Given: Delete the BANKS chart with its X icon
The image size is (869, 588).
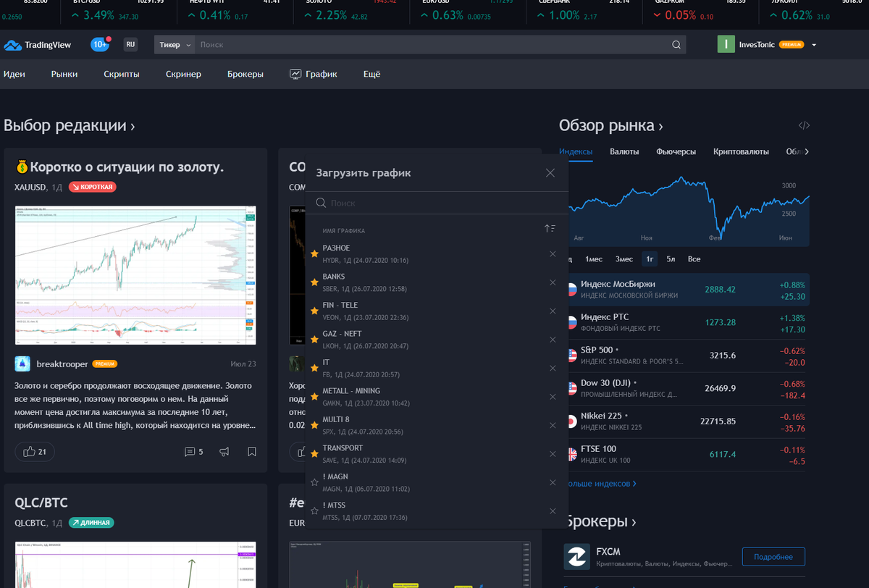Looking at the screenshot, I should coord(553,282).
